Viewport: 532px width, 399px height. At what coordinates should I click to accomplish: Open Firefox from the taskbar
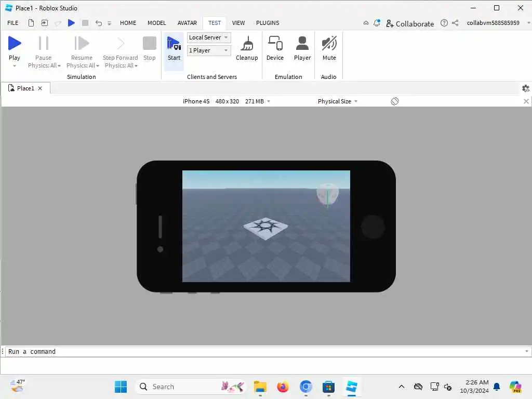283,387
